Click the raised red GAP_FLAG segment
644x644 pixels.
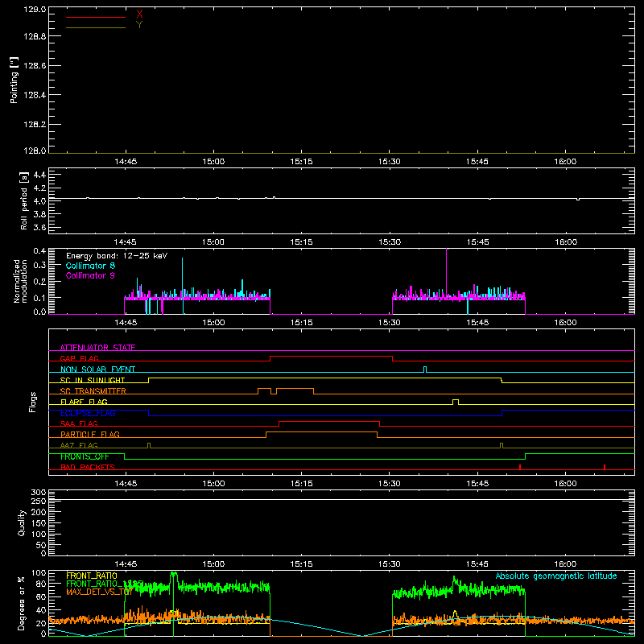pyautogui.click(x=331, y=356)
